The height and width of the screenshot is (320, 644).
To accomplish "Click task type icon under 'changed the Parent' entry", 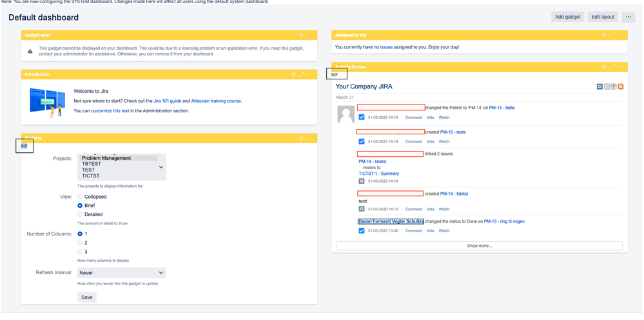I will [362, 117].
